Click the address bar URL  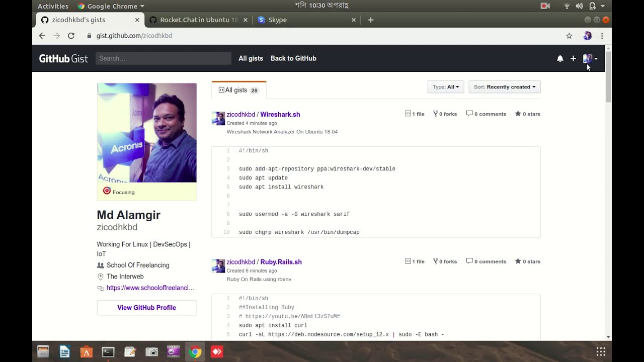click(134, 36)
